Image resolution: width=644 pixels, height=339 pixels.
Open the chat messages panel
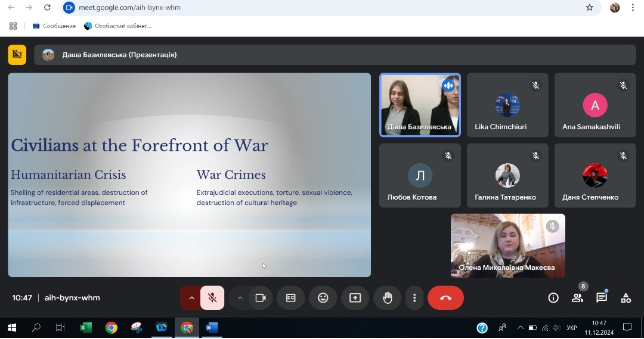[x=602, y=298]
